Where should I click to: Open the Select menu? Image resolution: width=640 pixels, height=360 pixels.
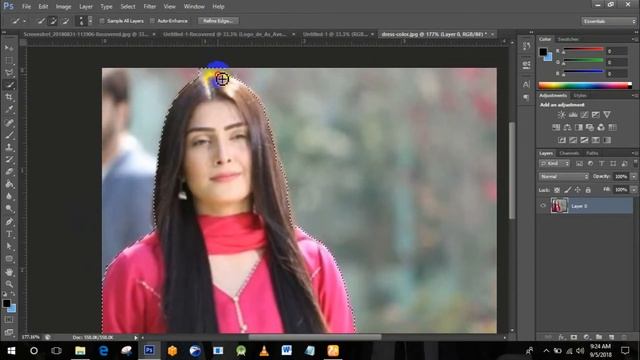[128, 7]
